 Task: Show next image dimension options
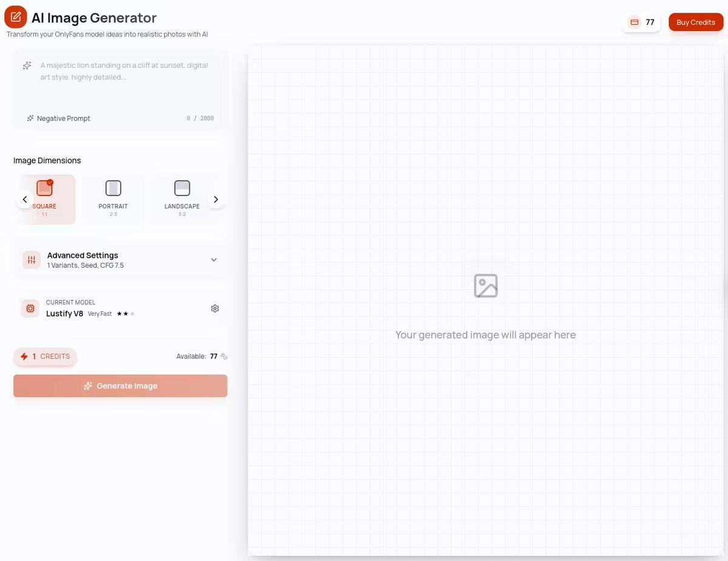click(216, 199)
